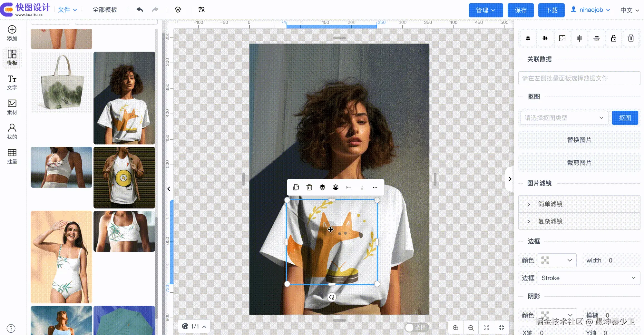Open 全部模板 in the top bar

coord(105,10)
